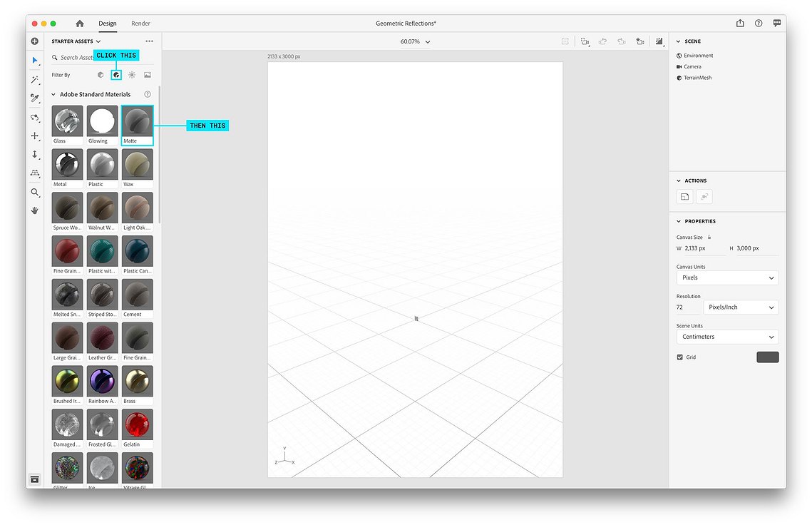The height and width of the screenshot is (525, 812).
Task: Open the Share export icon
Action: pyautogui.click(x=740, y=24)
